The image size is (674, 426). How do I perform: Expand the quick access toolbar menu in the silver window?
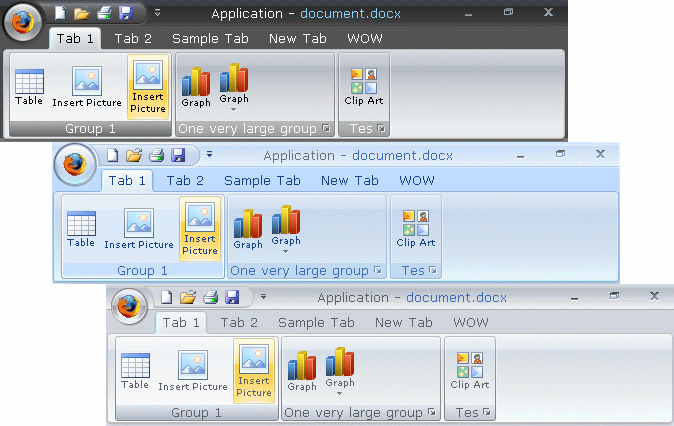coord(264,297)
